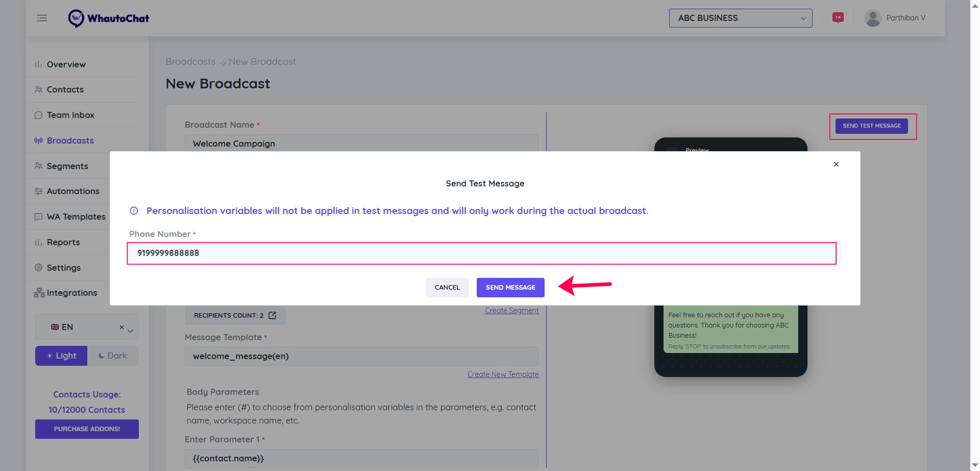Expand the language dropdown chevron
The image size is (980, 471).
[131, 331]
